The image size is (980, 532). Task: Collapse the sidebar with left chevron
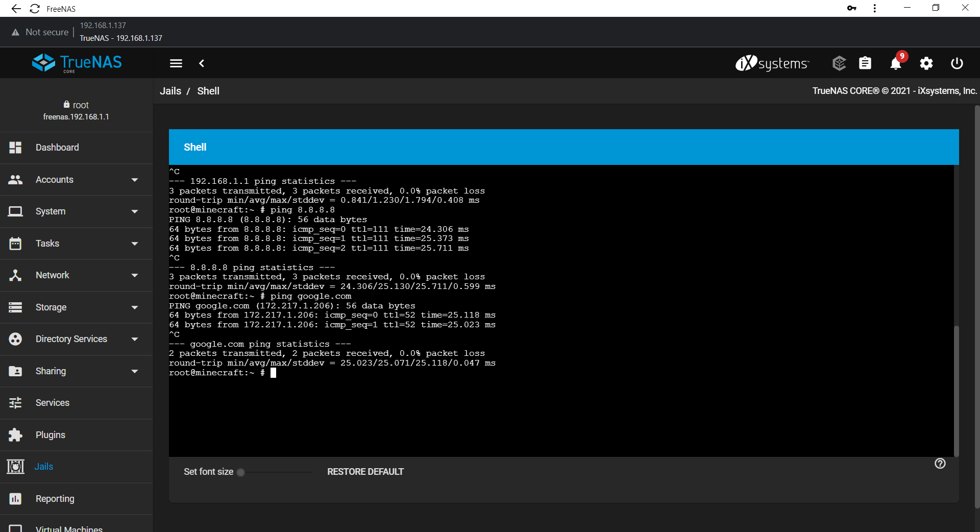click(x=202, y=63)
